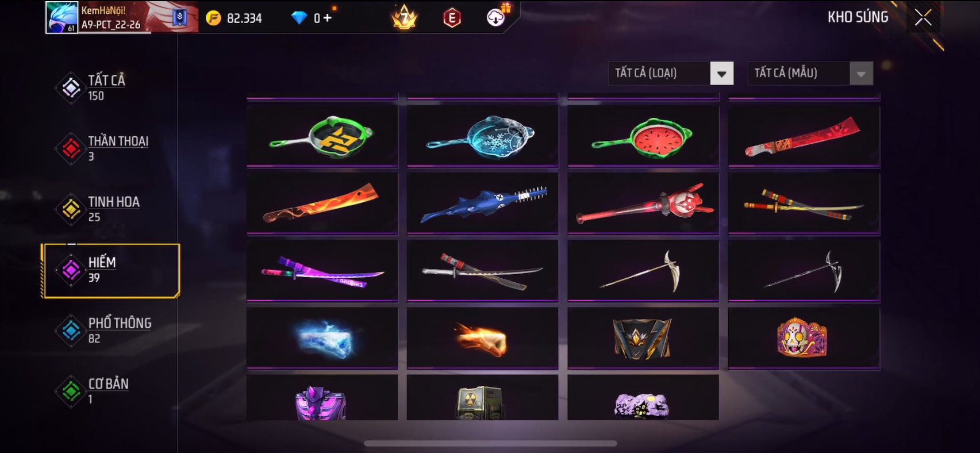This screenshot has width=980, height=453.
Task: Open the cloud download gift icon
Action: tap(497, 17)
